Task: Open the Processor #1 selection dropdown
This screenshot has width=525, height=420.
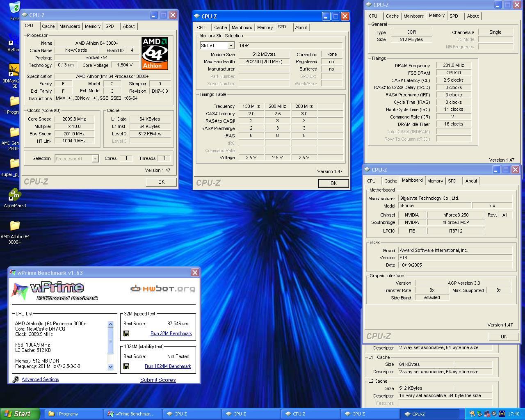Action: (x=95, y=159)
